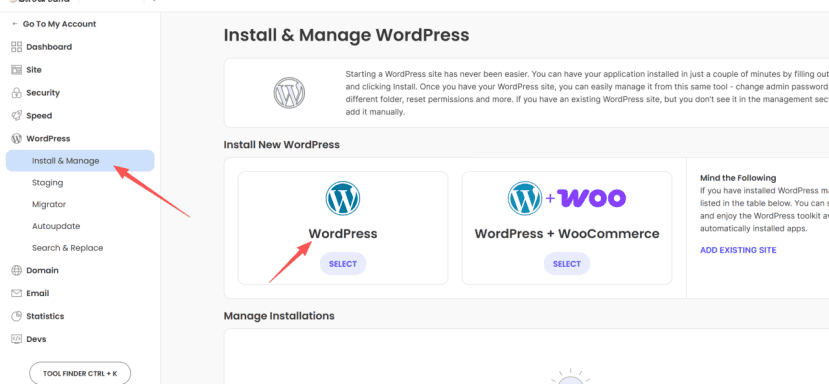The width and height of the screenshot is (829, 385).
Task: Click the Install & Manage WordPress heading
Action: point(346,35)
